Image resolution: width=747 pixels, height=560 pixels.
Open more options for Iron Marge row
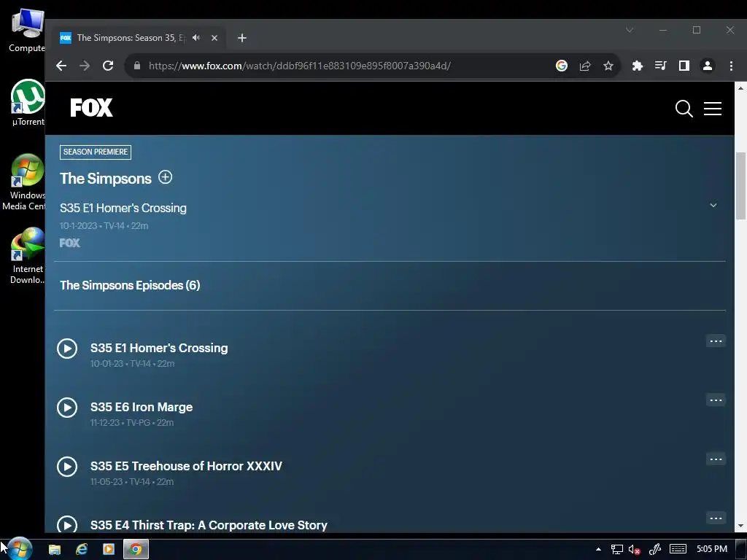[x=716, y=400]
